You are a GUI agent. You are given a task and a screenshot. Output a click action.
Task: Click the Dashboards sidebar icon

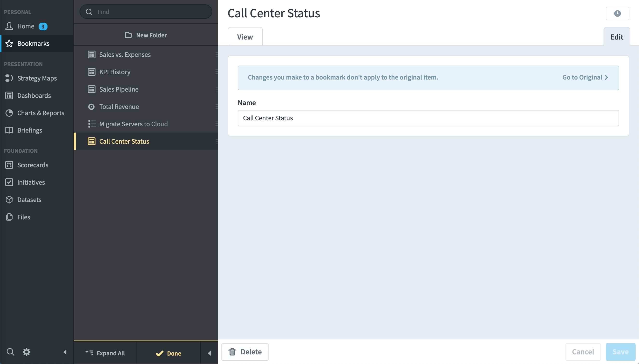pyautogui.click(x=9, y=95)
